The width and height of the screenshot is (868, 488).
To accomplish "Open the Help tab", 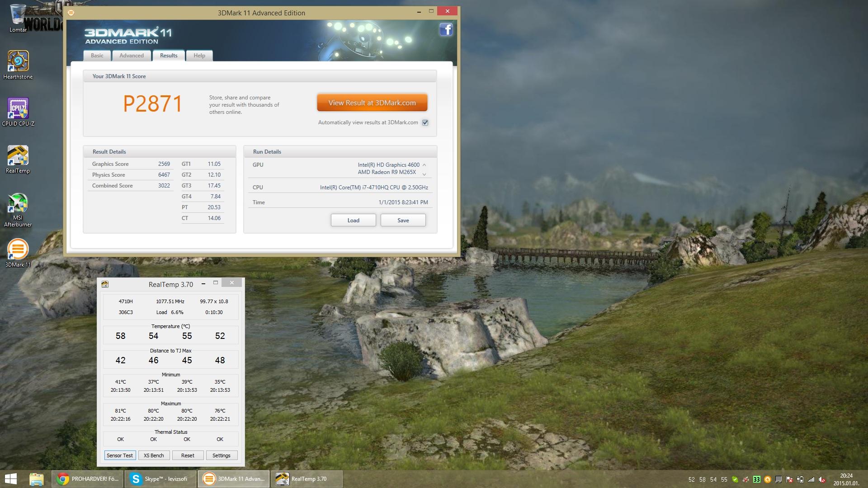I will [199, 56].
